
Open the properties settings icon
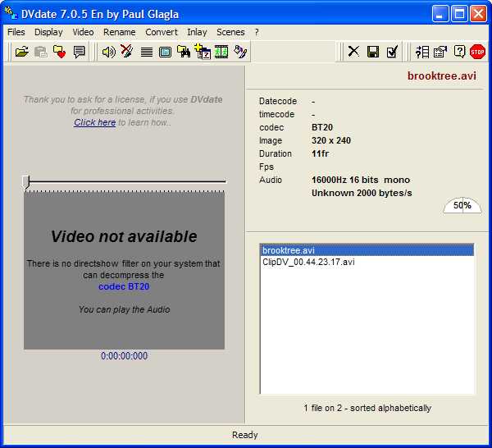pos(440,52)
